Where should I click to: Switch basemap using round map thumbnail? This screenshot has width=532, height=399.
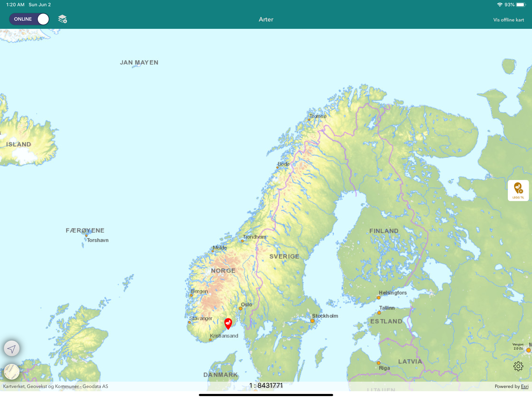tap(11, 372)
